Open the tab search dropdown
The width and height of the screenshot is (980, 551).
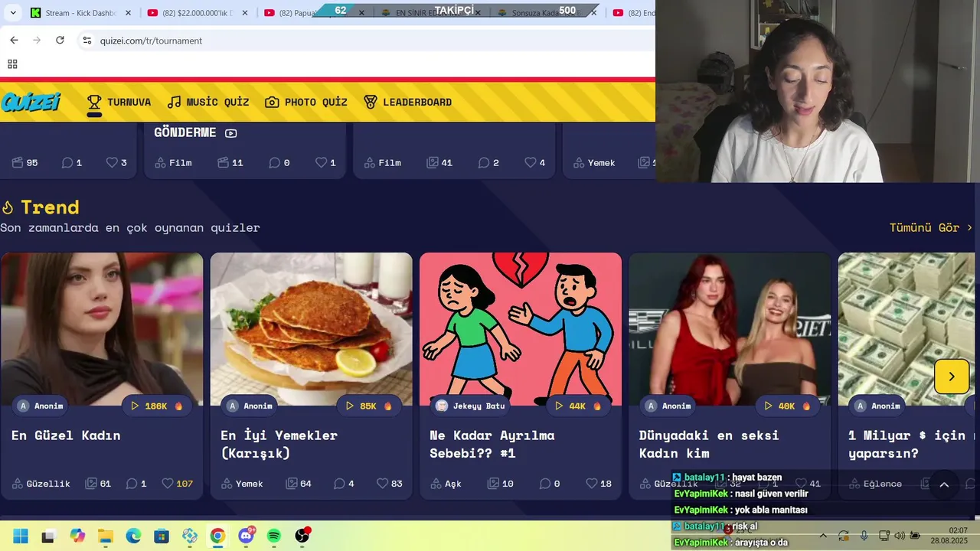(x=11, y=13)
